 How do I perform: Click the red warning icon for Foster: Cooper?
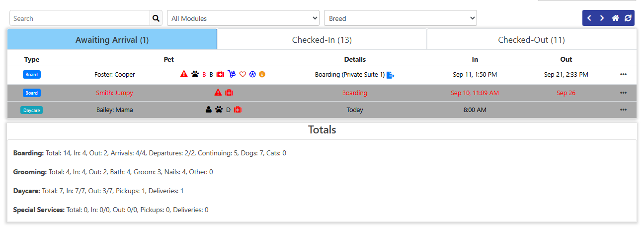point(184,74)
